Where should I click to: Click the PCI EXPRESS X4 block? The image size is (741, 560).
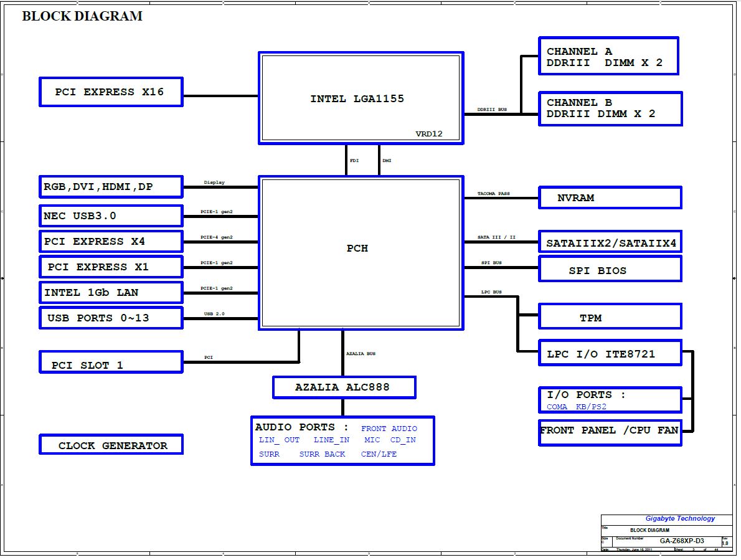pyautogui.click(x=111, y=242)
